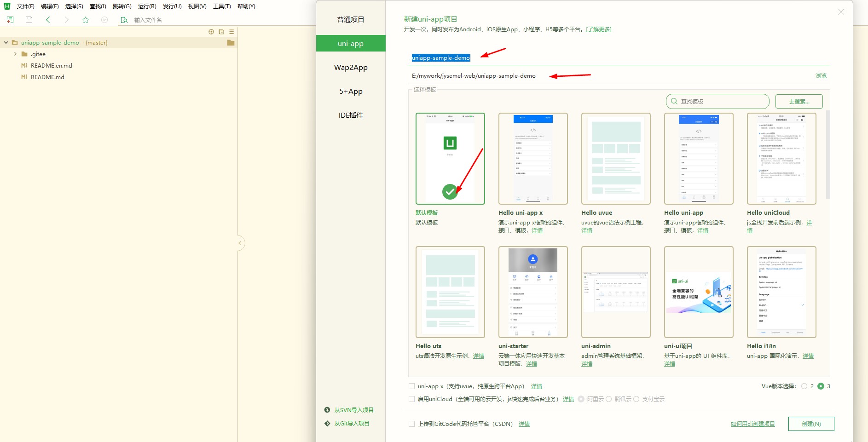Go forward with the right arrow icon
Viewport: 868px width, 442px height.
(67, 20)
